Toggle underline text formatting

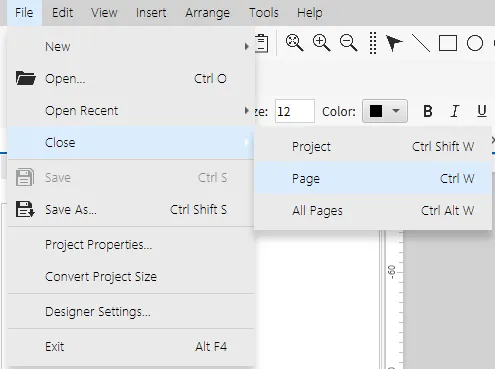point(482,111)
